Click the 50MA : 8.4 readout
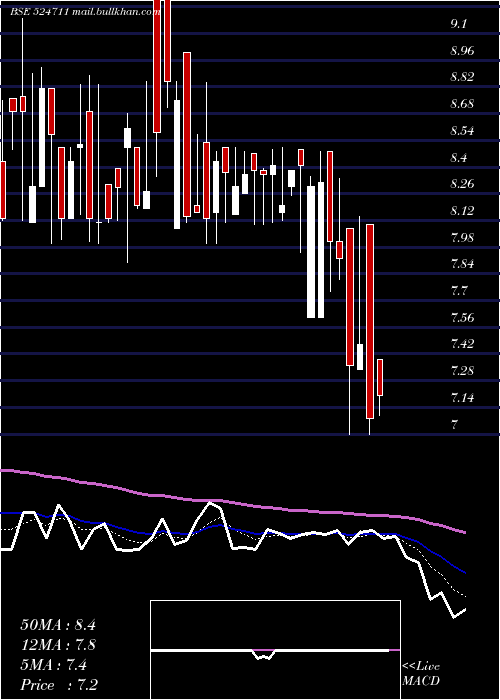The image size is (500, 700). [x=58, y=625]
